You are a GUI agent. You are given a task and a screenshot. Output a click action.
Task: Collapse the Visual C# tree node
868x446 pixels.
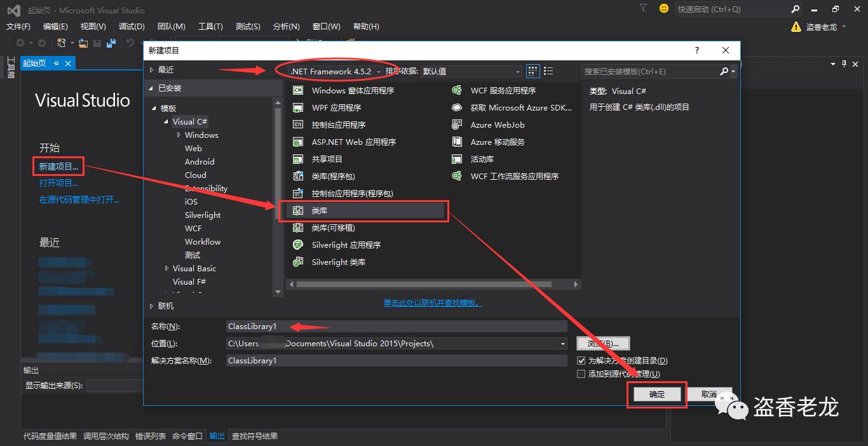click(x=166, y=122)
